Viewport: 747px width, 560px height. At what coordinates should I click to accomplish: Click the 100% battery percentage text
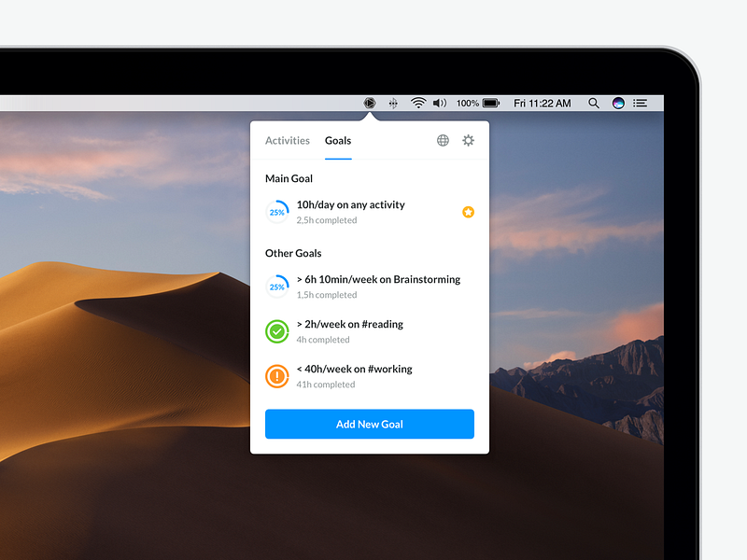point(468,104)
